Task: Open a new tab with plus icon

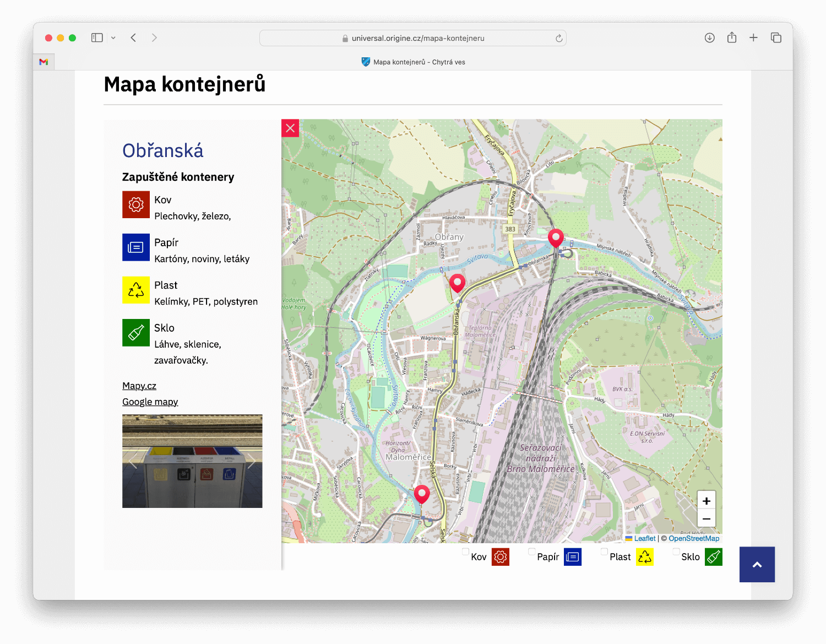Action: (753, 37)
